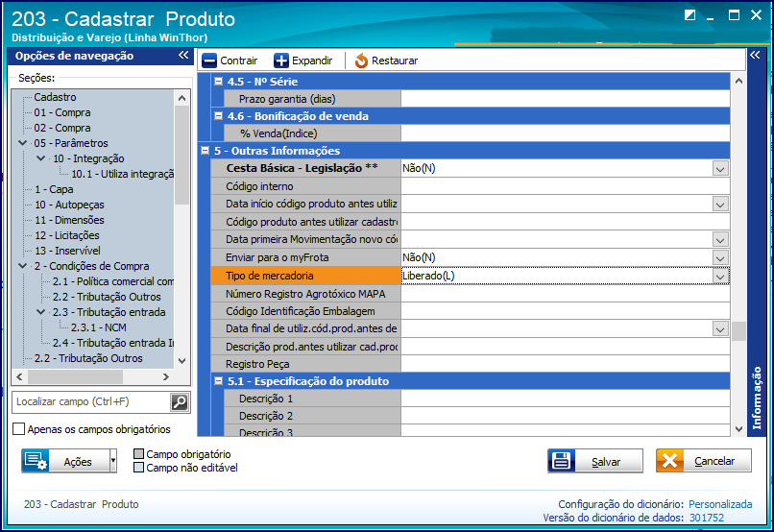The height and width of the screenshot is (532, 774).
Task: Select 10.1 - Utiliza integração tree item
Action: point(122,174)
